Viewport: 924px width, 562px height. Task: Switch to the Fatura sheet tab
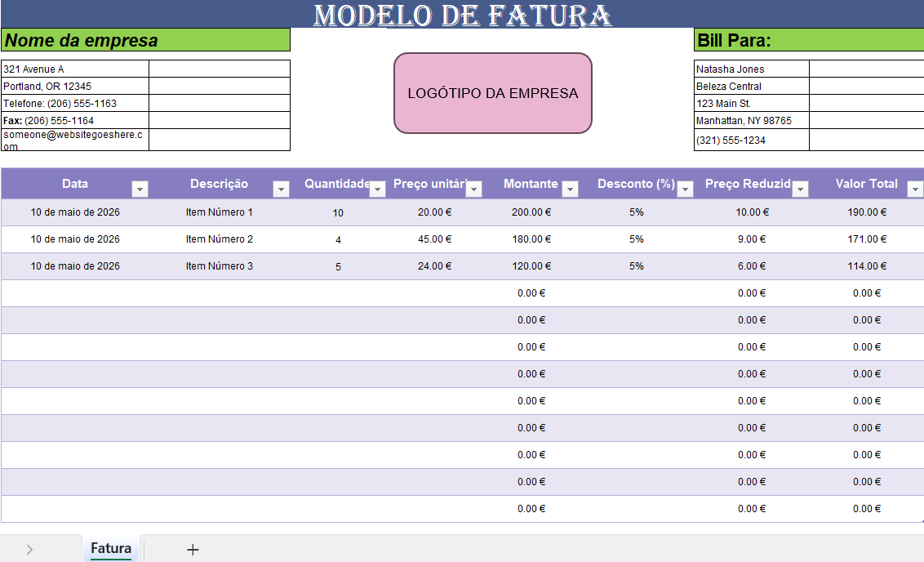click(111, 548)
